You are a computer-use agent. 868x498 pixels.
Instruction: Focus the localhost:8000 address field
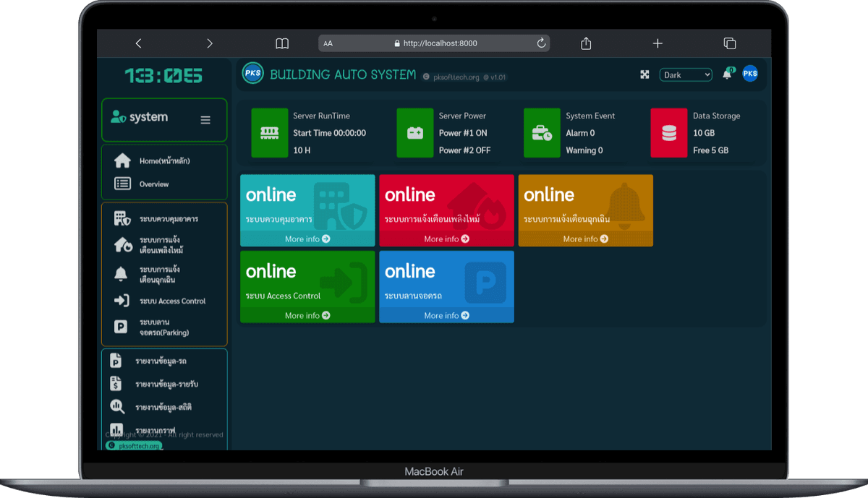point(434,43)
